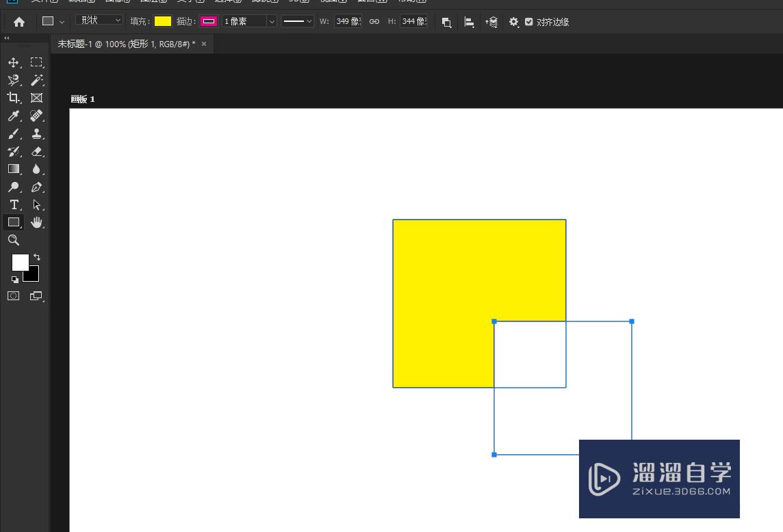Select the Rectangular Marquee tool

tap(36, 62)
